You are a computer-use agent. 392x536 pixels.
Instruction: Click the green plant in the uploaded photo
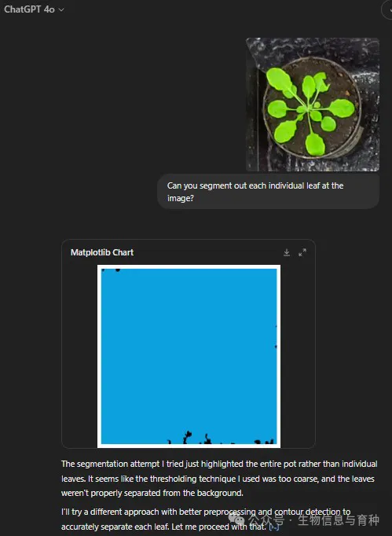[x=310, y=110]
